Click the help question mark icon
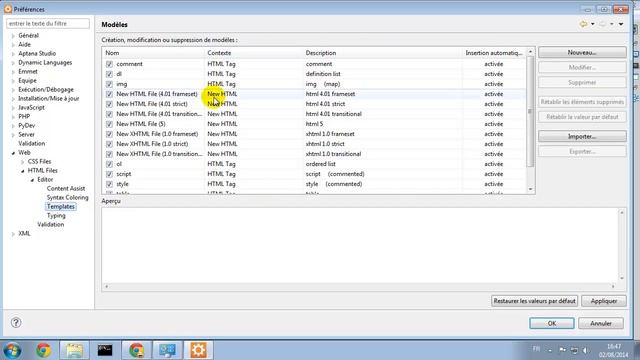Screen dimensions: 640x360 pos(16,322)
